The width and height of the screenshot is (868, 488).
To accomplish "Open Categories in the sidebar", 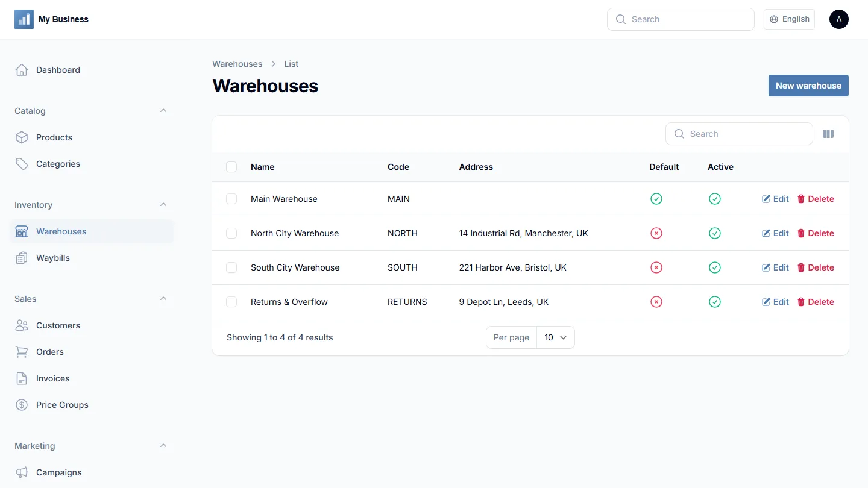I will click(92, 164).
